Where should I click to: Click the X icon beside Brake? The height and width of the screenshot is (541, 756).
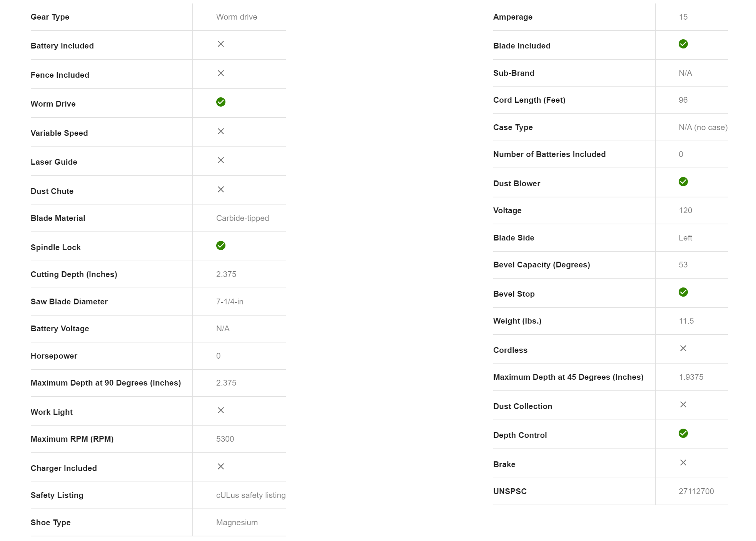[x=683, y=463]
